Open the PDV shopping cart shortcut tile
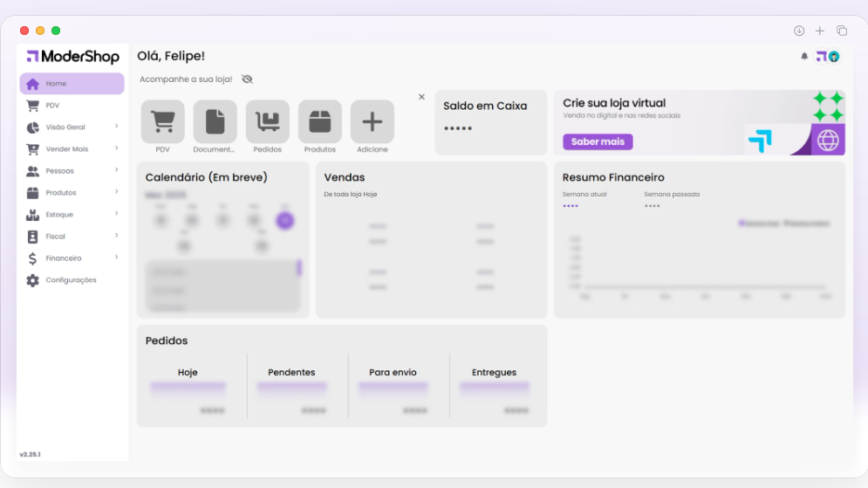Screen dimensions: 868x488 click(x=162, y=121)
